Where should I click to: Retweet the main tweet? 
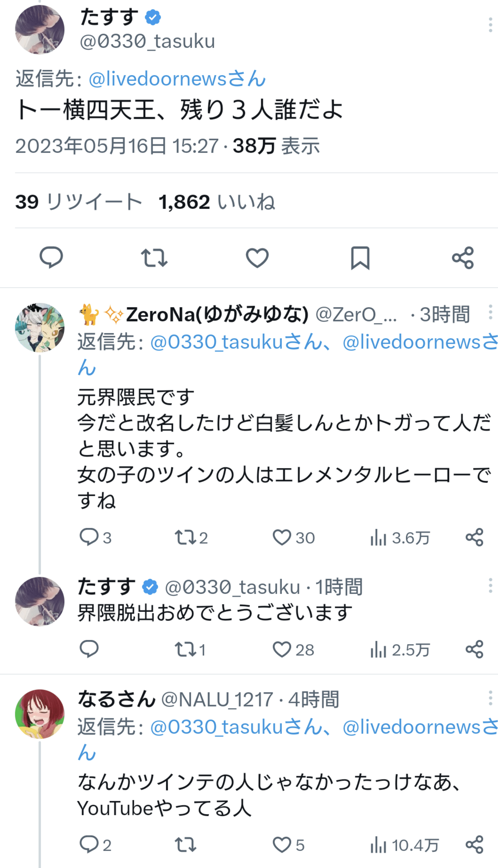[x=154, y=257]
